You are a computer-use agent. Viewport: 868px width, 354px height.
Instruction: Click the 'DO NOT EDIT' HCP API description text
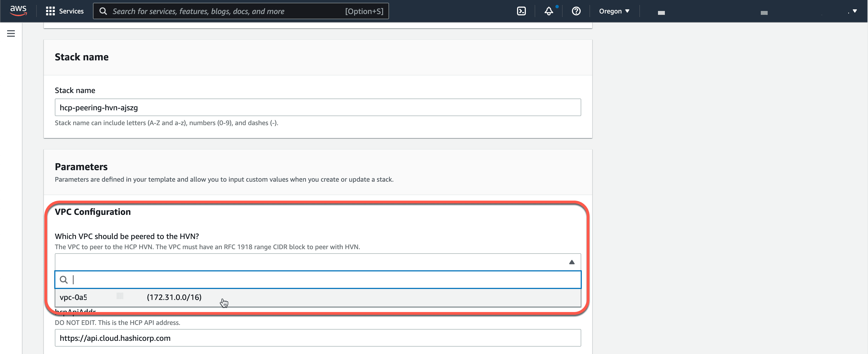tap(118, 322)
